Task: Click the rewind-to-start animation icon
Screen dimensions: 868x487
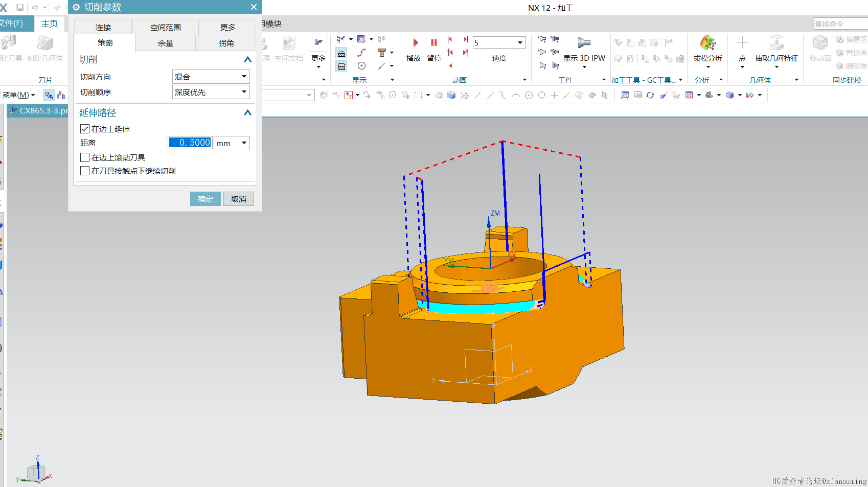Action: pyautogui.click(x=450, y=39)
